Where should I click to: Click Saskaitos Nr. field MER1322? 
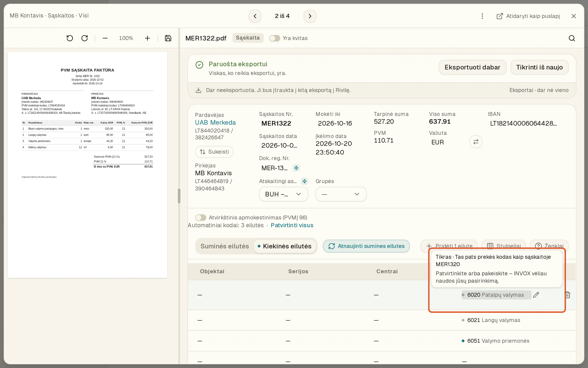[276, 124]
